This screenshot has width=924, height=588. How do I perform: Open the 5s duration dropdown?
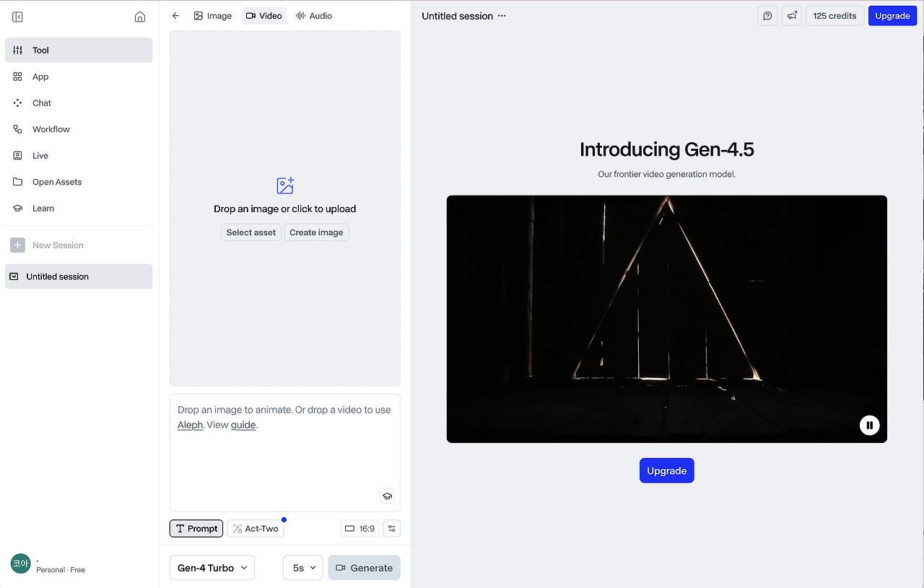coord(303,568)
